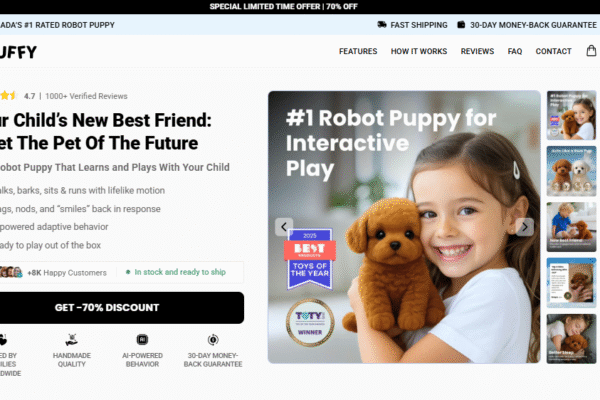Open the shopping bag cart icon

[x=591, y=51]
